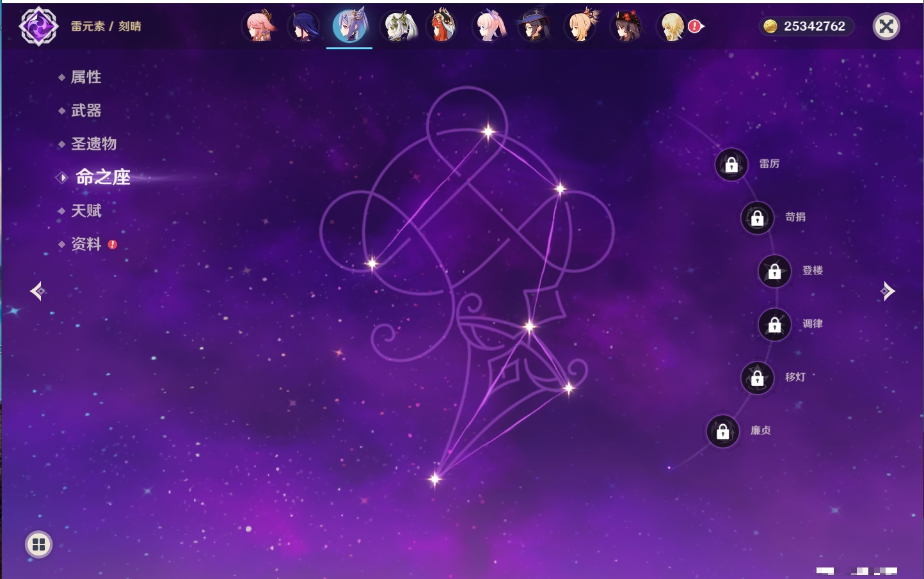The width and height of the screenshot is (924, 579).
Task: Select the 命之座 constellation menu item
Action: pos(102,177)
